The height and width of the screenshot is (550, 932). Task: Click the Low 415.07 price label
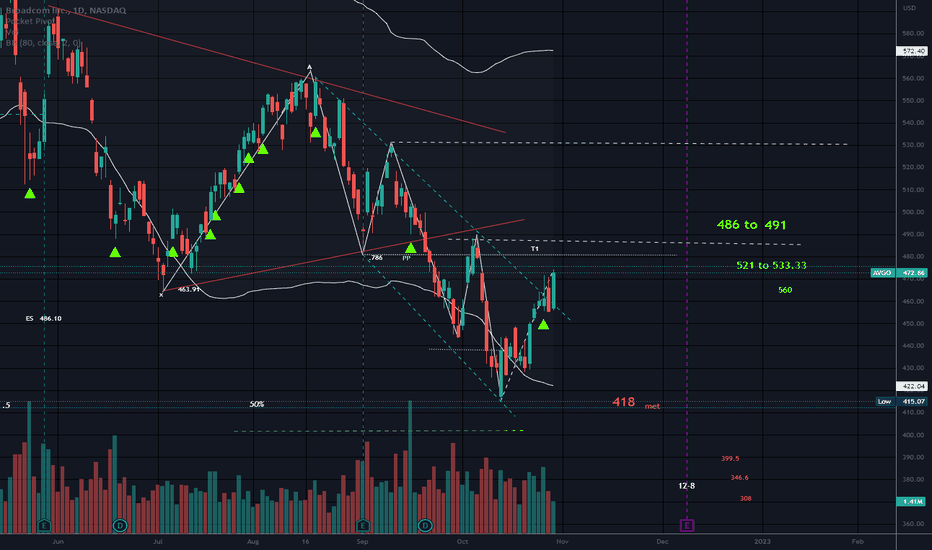902,401
